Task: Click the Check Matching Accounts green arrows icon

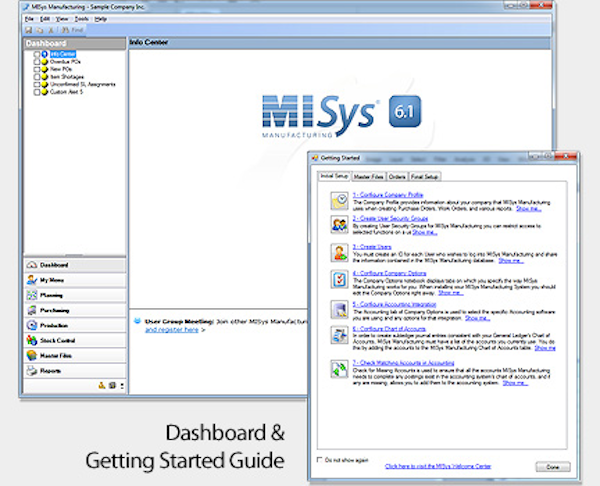Action: click(339, 369)
